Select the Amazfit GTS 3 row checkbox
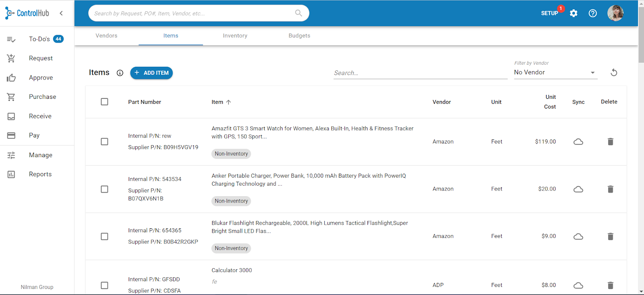The height and width of the screenshot is (295, 644). [x=105, y=141]
